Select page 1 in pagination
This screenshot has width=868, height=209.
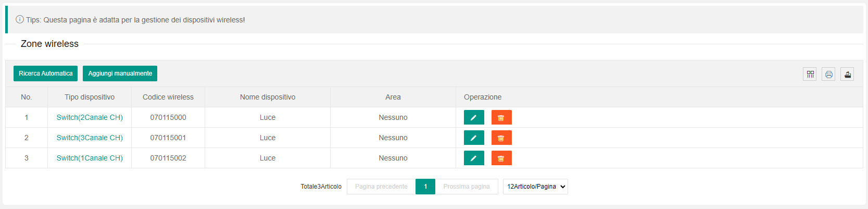pyautogui.click(x=425, y=187)
